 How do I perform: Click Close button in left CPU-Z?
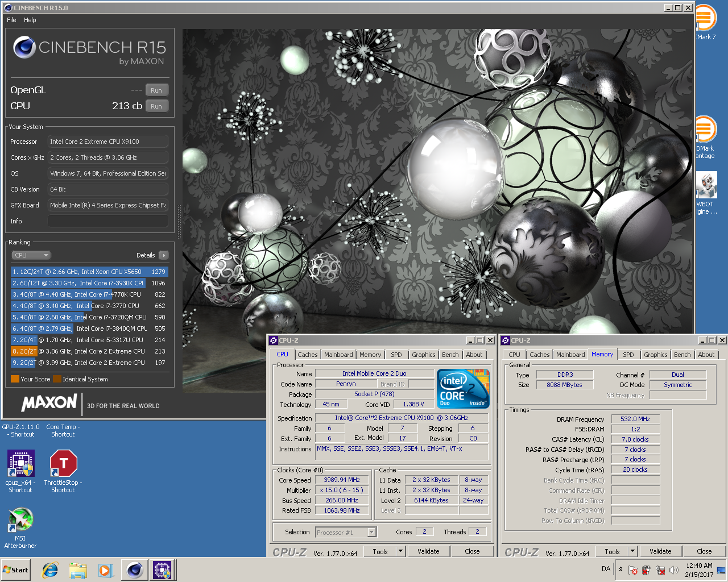tap(472, 551)
